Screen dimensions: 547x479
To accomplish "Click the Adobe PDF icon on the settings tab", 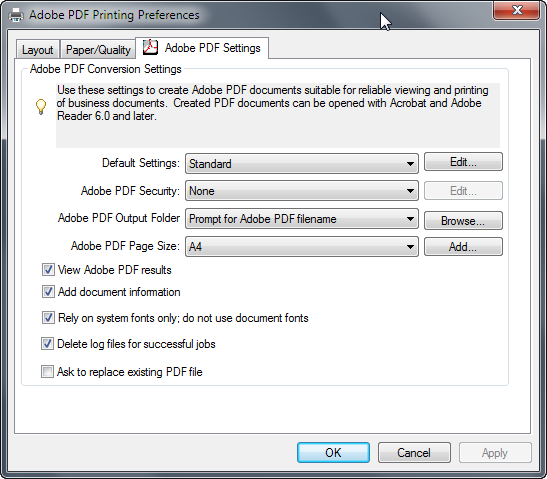I will (150, 47).
